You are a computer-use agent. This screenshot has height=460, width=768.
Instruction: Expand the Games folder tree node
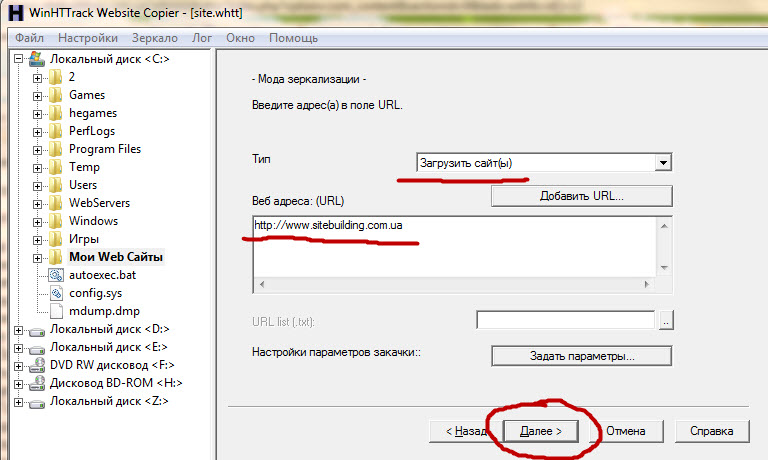pos(38,95)
